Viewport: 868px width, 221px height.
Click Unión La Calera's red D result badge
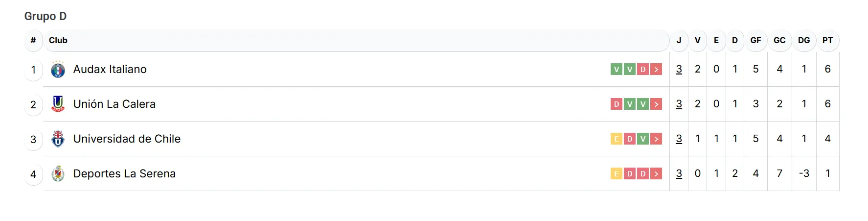coord(617,104)
